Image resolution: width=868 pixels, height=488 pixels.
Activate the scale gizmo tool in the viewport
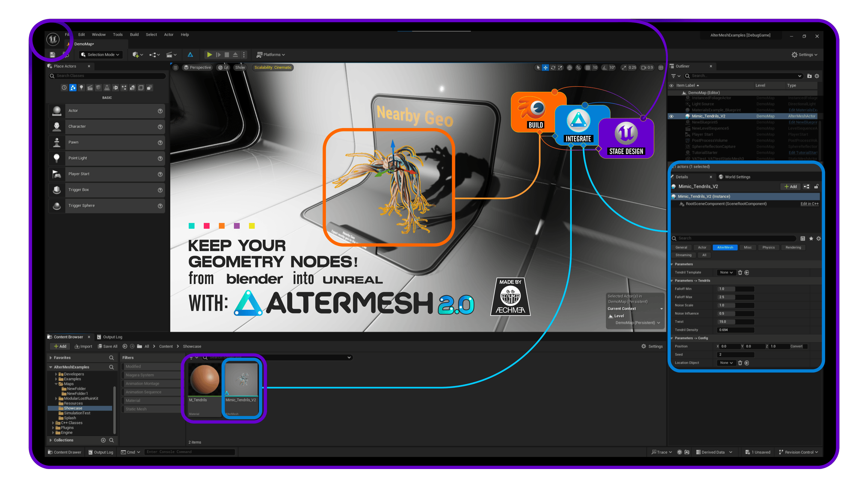[560, 67]
